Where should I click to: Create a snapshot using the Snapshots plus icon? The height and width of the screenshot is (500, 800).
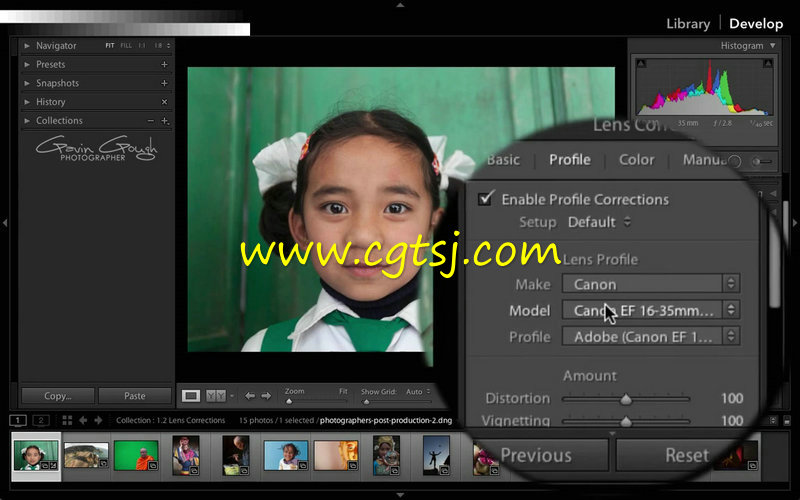click(x=164, y=83)
